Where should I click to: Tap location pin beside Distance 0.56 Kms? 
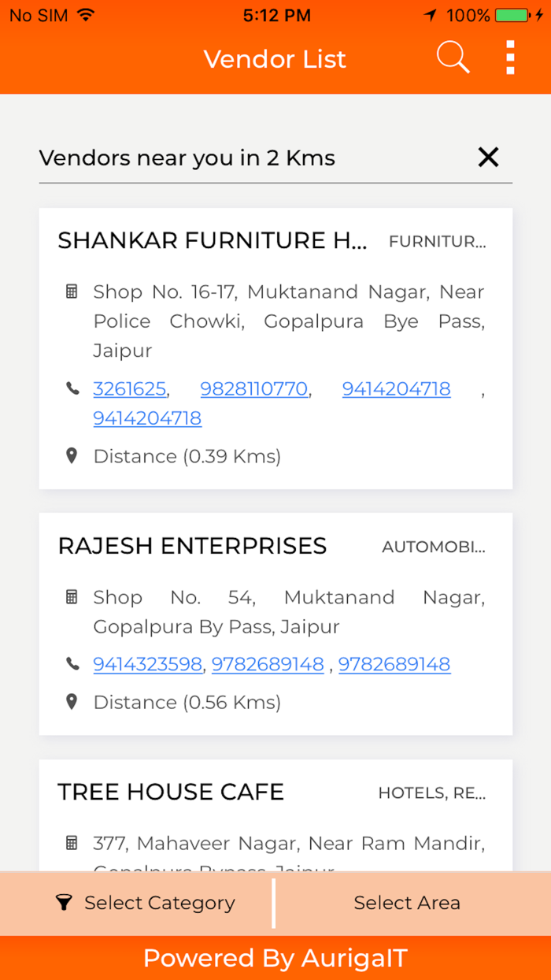pos(72,702)
